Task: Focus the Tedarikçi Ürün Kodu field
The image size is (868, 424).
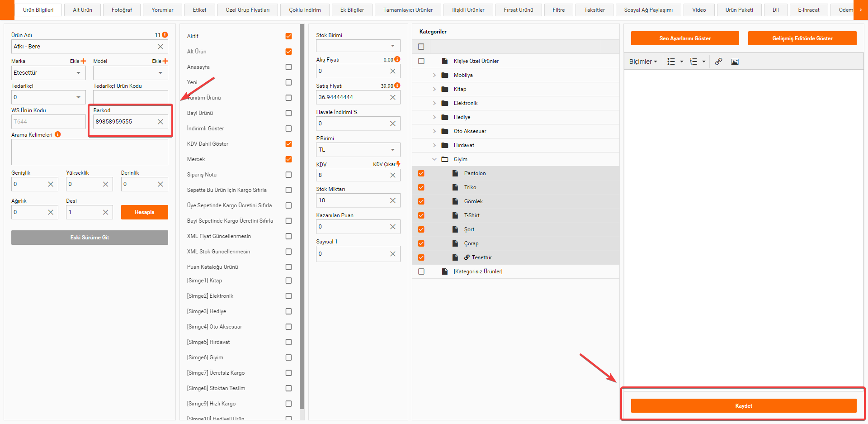Action: [131, 97]
